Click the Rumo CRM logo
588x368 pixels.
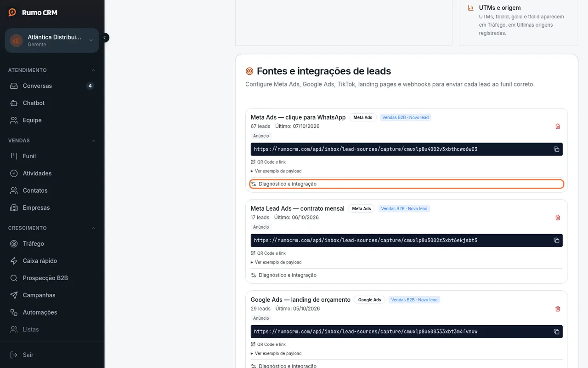click(x=33, y=12)
